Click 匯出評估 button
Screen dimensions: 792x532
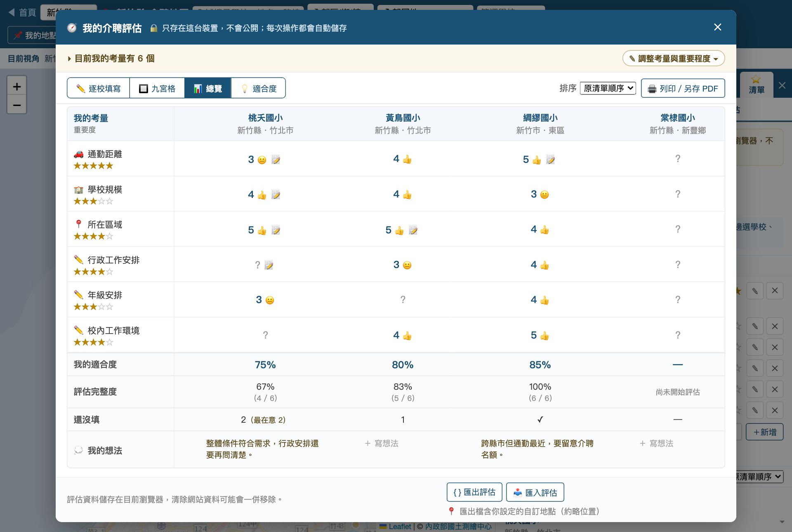coord(474,492)
